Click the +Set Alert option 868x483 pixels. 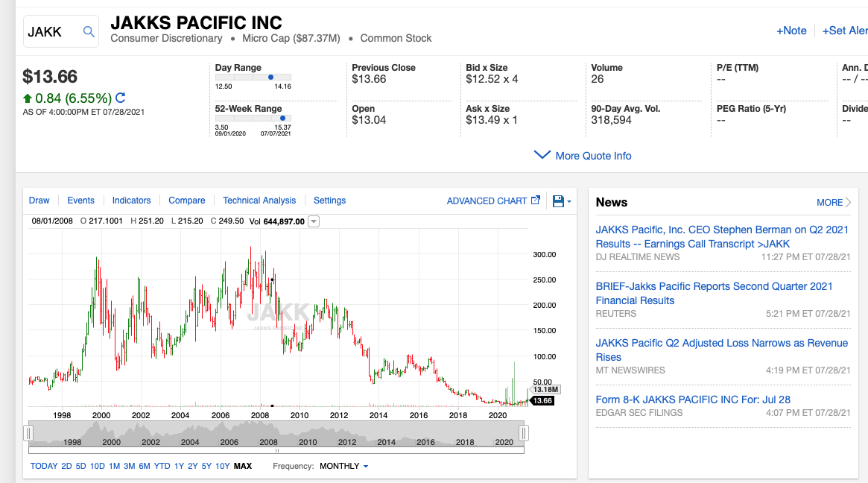click(x=844, y=31)
